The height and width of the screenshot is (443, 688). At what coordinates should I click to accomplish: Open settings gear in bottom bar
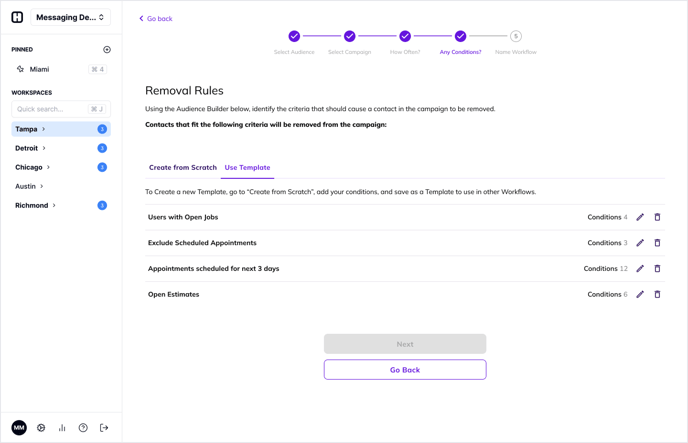[41, 428]
